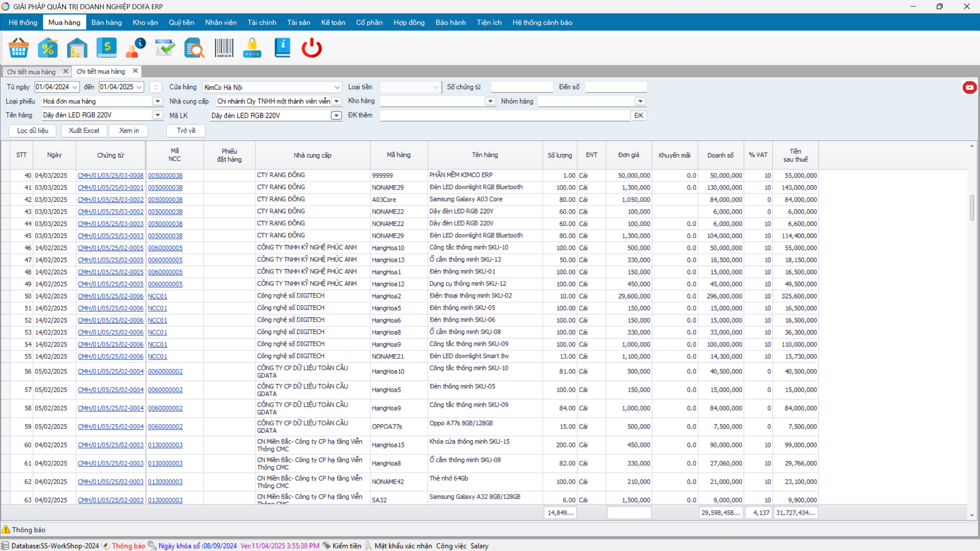Screen dimensions: 980x551
Task: Open the Tên hàng dropdown arrow
Action: 157,115
